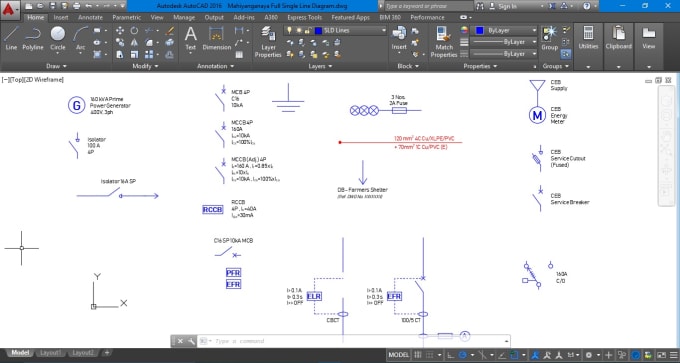680x363 pixels.
Task: Select the Arc tool
Action: [81, 38]
